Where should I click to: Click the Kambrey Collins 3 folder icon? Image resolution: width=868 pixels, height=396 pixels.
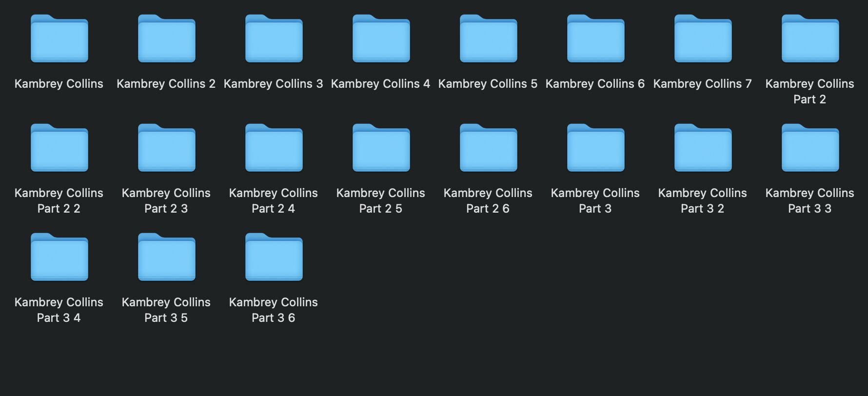pyautogui.click(x=274, y=39)
